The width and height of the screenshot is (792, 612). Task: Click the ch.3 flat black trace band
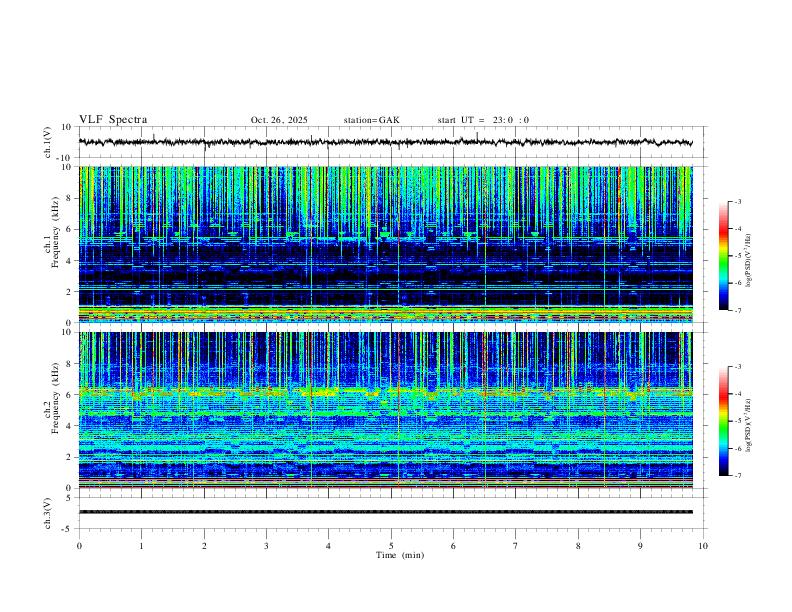click(385, 512)
